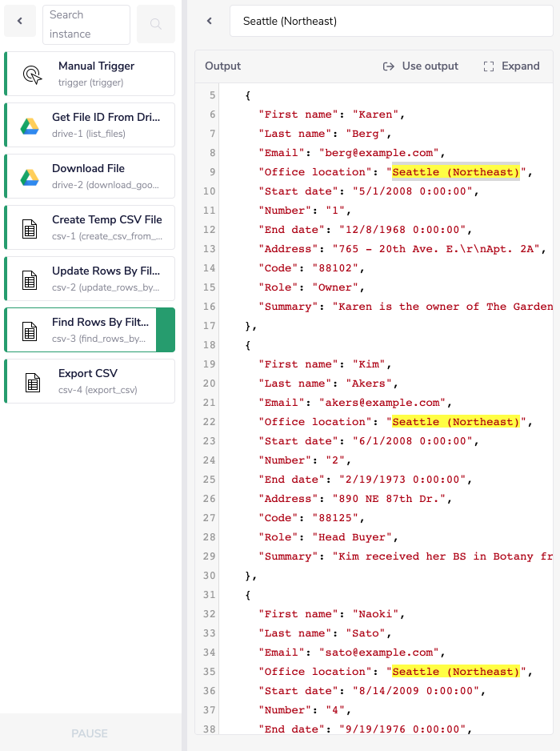Click the CSV icon on Update Rows By Filter

coord(32,278)
